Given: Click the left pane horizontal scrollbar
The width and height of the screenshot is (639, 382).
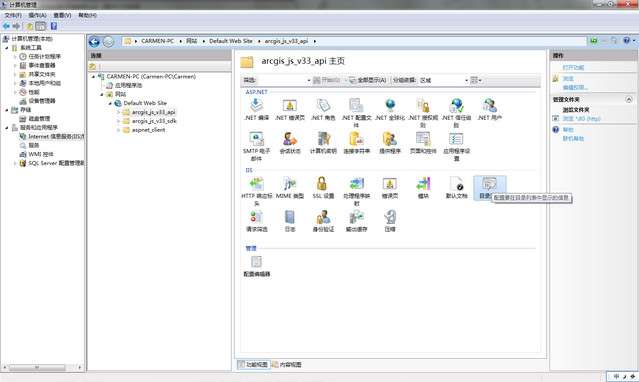Looking at the screenshot, I should [42, 367].
